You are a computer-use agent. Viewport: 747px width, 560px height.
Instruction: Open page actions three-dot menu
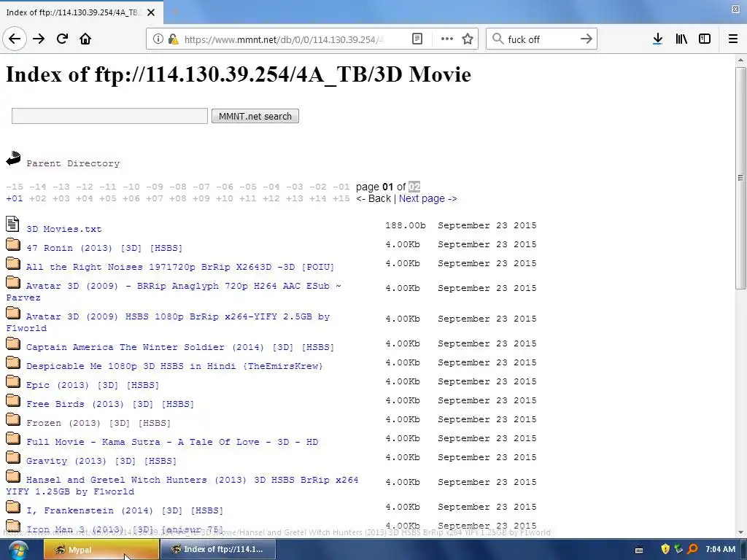coord(447,39)
